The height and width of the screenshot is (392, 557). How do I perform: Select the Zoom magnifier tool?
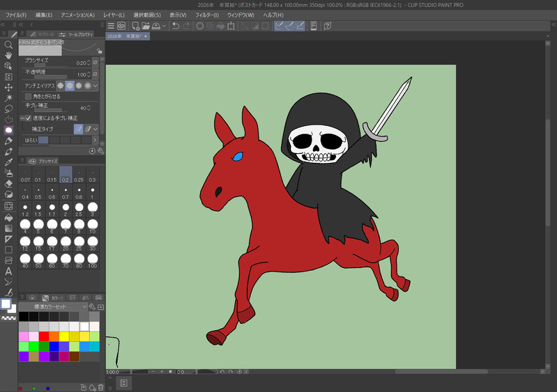coord(8,45)
